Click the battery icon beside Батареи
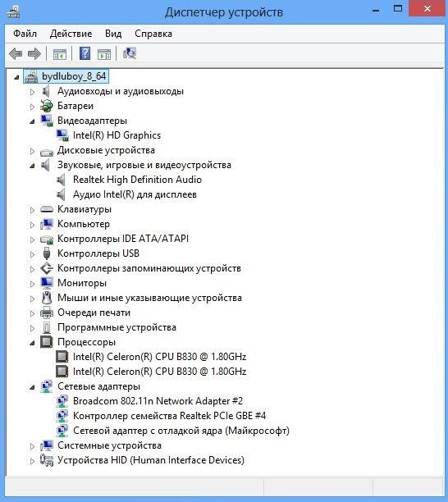The image size is (448, 502). tap(47, 107)
